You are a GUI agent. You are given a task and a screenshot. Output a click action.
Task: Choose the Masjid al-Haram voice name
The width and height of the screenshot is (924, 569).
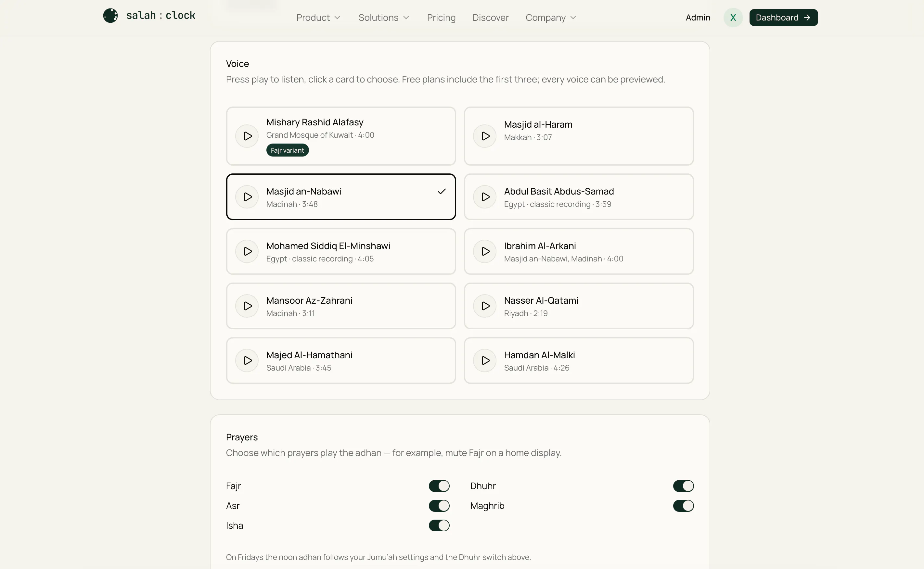tap(538, 124)
